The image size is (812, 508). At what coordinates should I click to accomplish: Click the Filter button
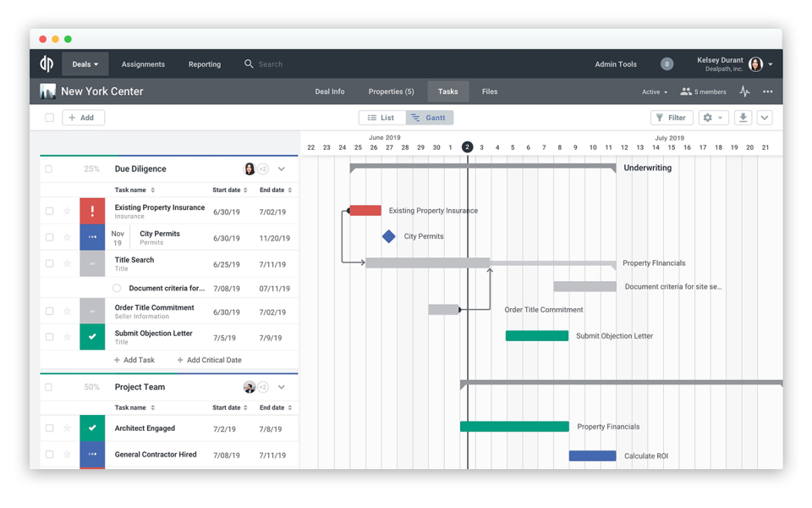pyautogui.click(x=671, y=118)
